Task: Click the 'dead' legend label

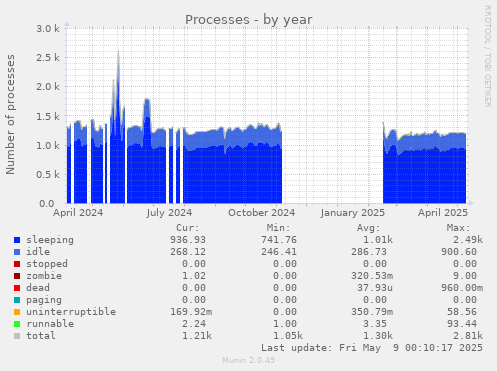Action: pos(38,288)
